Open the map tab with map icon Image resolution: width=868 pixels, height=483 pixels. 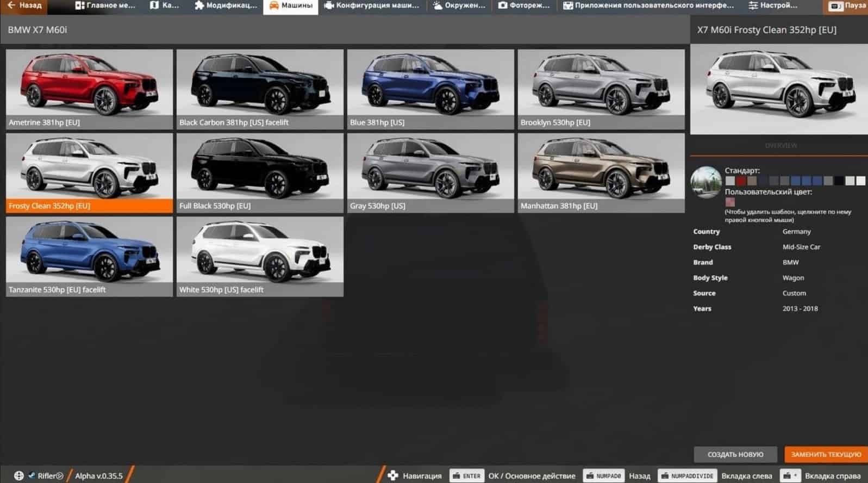(164, 5)
